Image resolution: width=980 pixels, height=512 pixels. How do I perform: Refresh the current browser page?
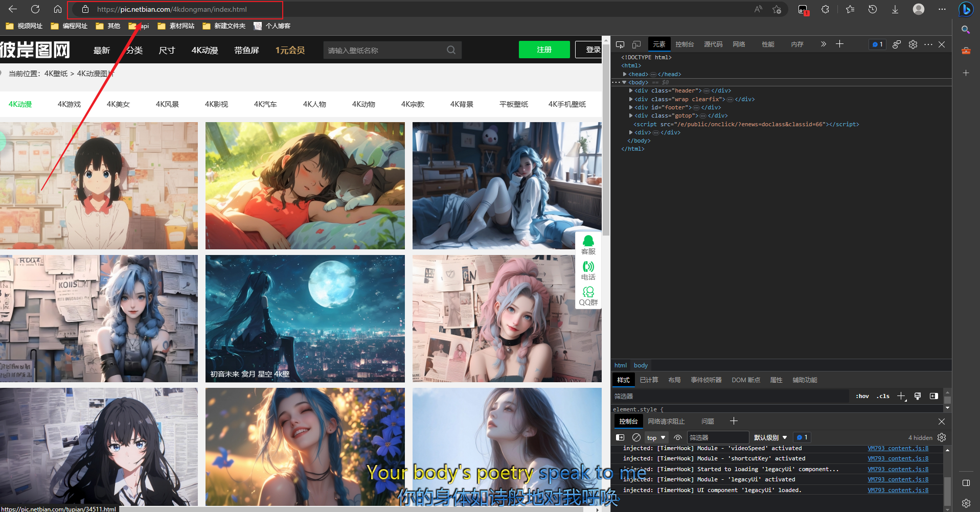[x=35, y=9]
